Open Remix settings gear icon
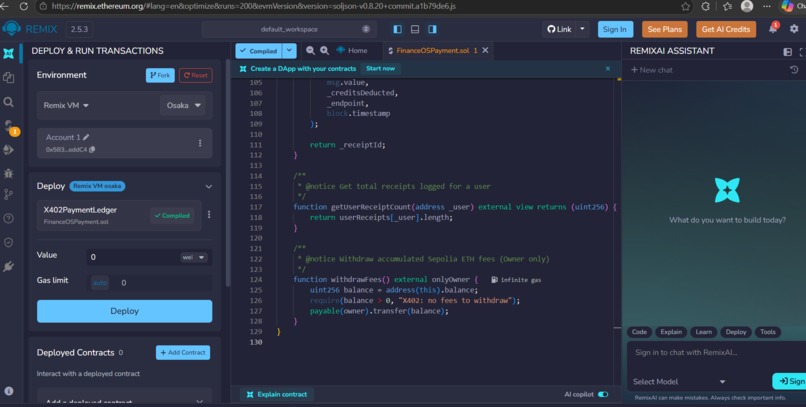 pyautogui.click(x=794, y=29)
